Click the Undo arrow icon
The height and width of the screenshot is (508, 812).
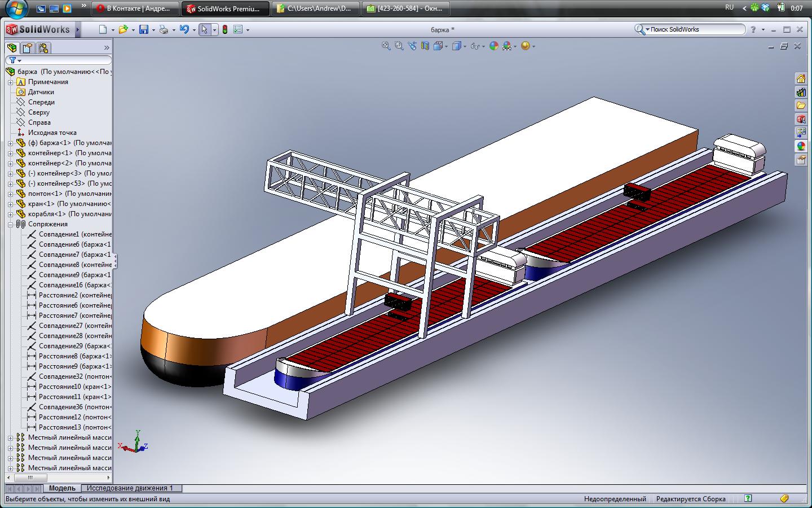click(184, 30)
